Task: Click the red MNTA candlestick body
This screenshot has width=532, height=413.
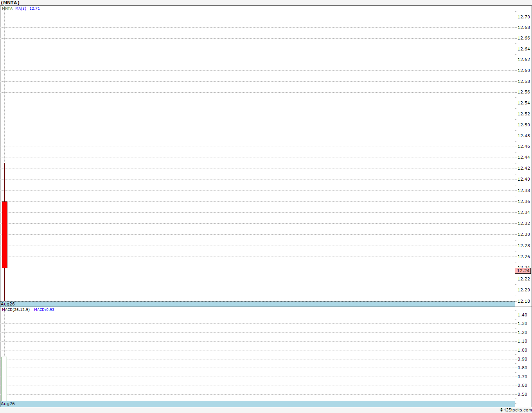Action: click(5, 235)
